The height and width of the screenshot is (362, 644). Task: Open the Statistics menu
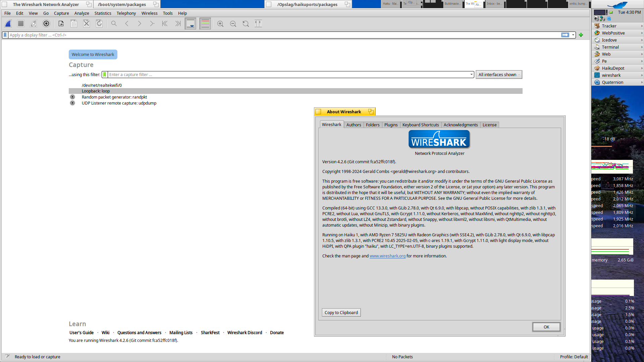(103, 13)
